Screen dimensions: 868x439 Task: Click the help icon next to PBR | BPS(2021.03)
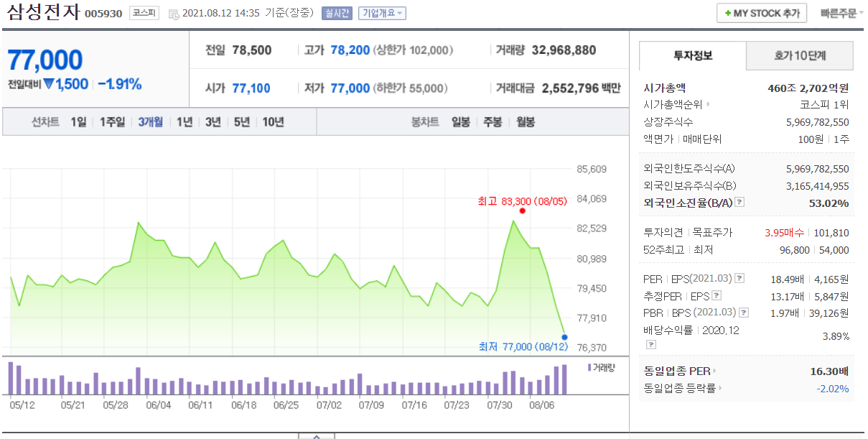tap(744, 313)
